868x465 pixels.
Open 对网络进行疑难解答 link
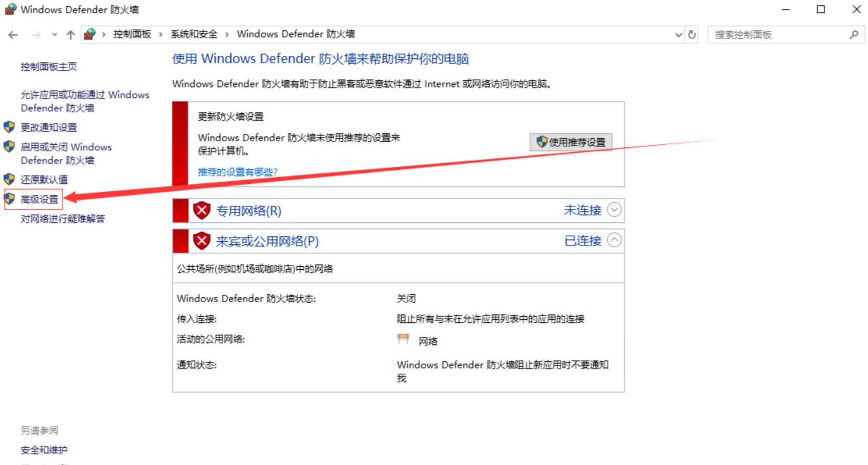63,219
